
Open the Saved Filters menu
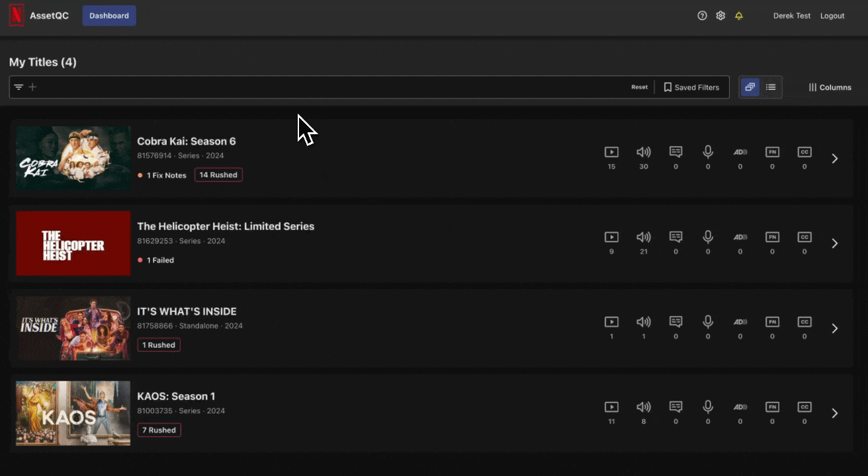tap(691, 87)
